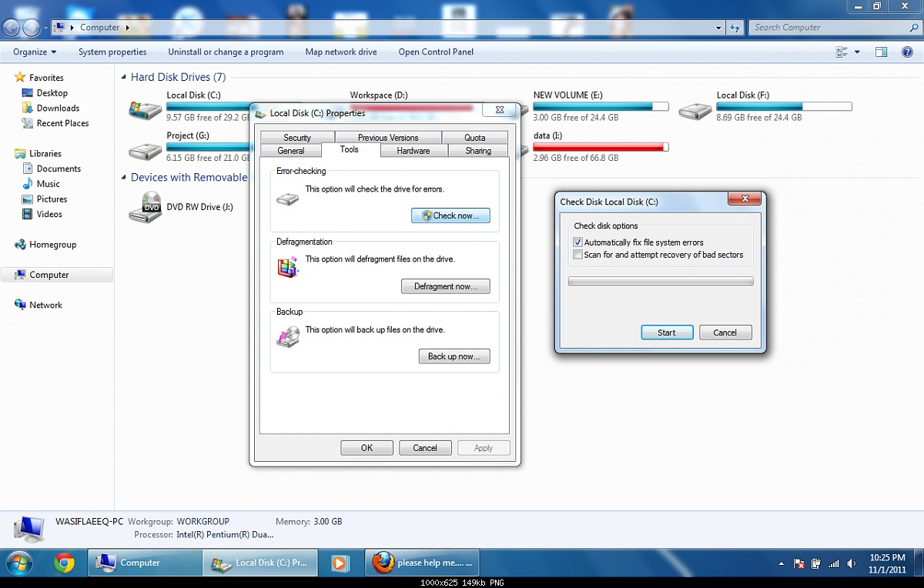Open the Videos library
Screen dimensions: 924x588
click(49, 214)
